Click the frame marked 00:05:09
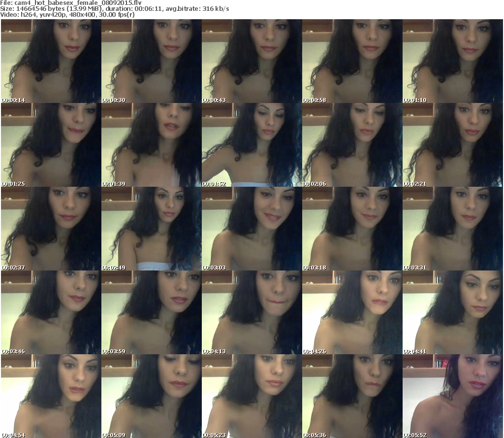 point(152,396)
